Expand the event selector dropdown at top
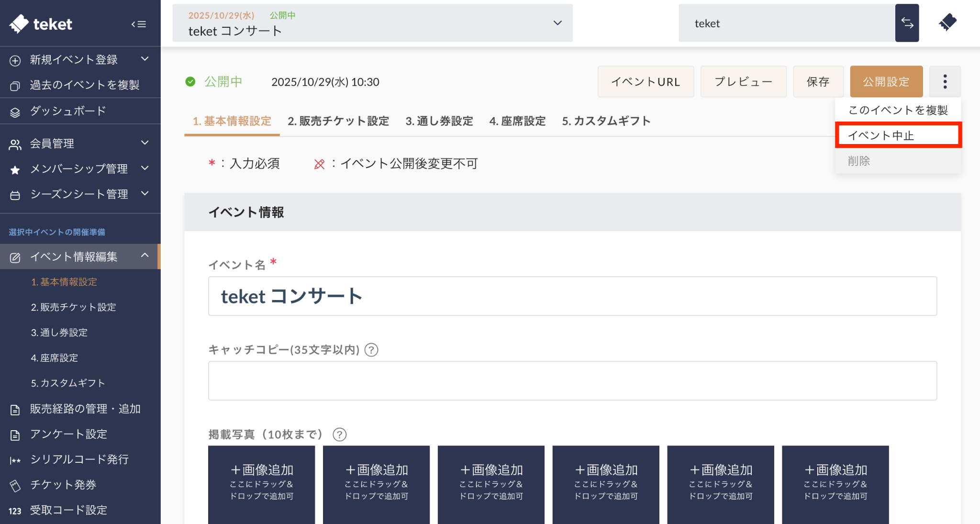Screen dimensions: 980x524 557,23
